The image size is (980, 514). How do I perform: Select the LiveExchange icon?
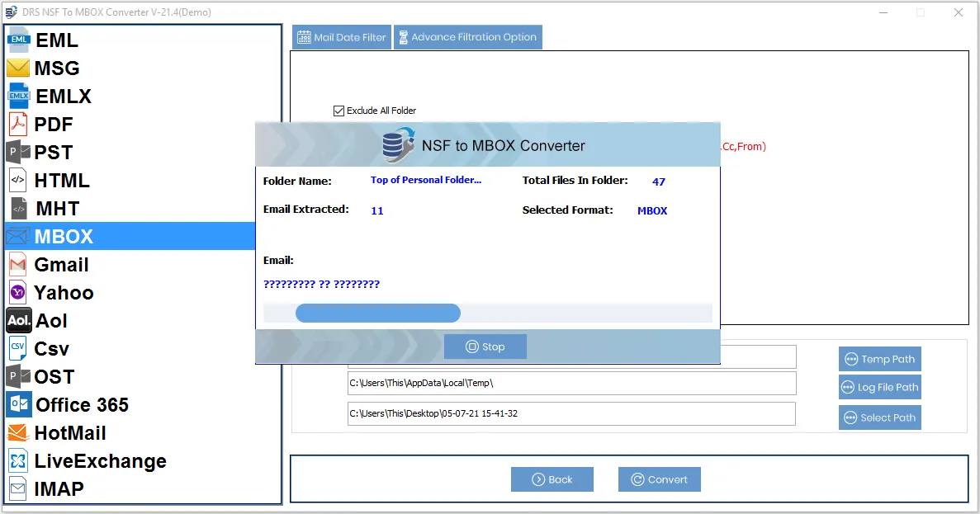click(x=18, y=461)
